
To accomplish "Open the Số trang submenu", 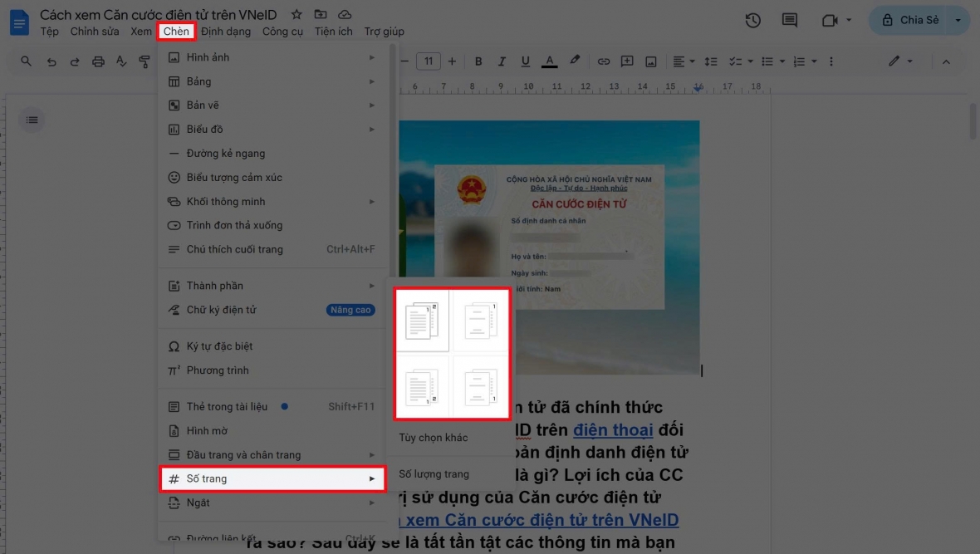I will tap(272, 479).
